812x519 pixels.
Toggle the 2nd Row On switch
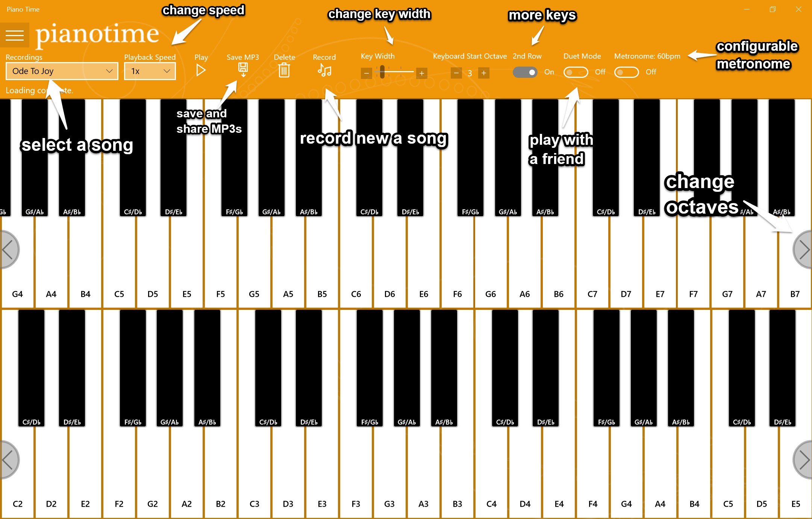524,72
